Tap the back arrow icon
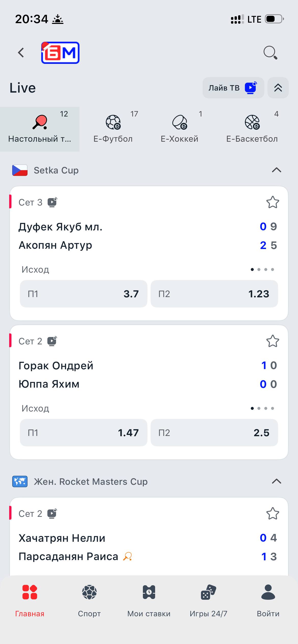Viewport: 298px width, 644px height. tap(21, 53)
